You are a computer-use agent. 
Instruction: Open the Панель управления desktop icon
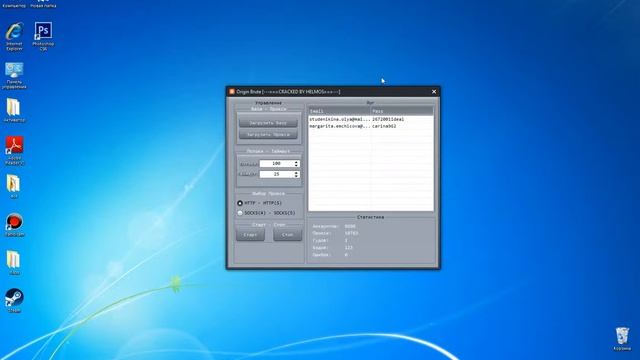(x=14, y=76)
